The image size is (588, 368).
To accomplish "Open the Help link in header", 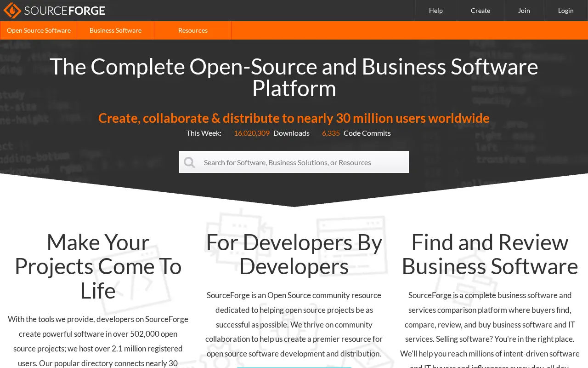I will point(436,11).
